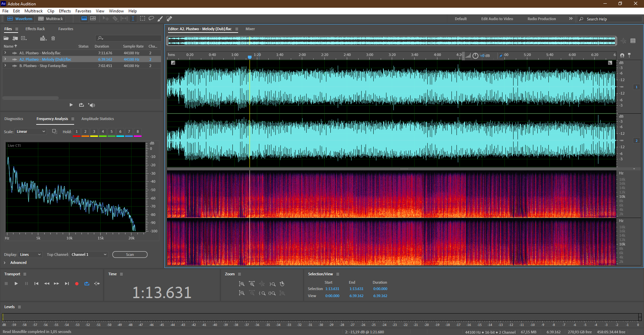Click the Open File folder icon

(6, 38)
